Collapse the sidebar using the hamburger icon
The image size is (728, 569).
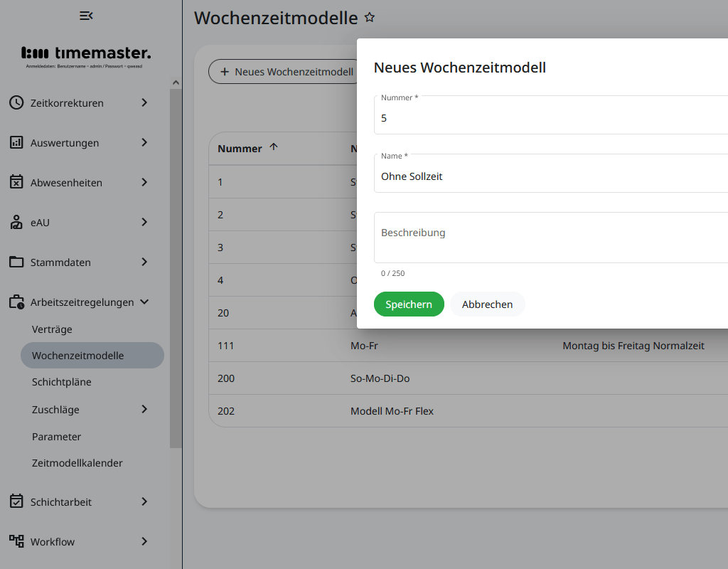pyautogui.click(x=86, y=15)
